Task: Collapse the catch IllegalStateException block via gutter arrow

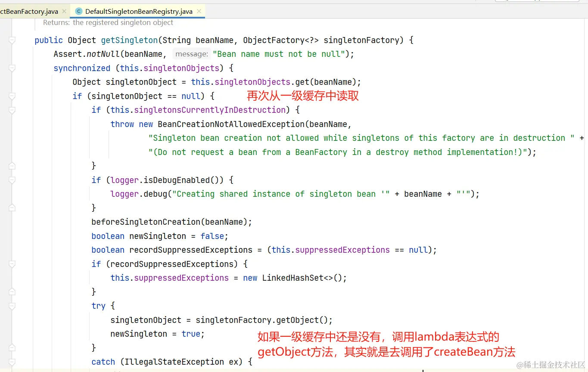Action: click(x=12, y=361)
